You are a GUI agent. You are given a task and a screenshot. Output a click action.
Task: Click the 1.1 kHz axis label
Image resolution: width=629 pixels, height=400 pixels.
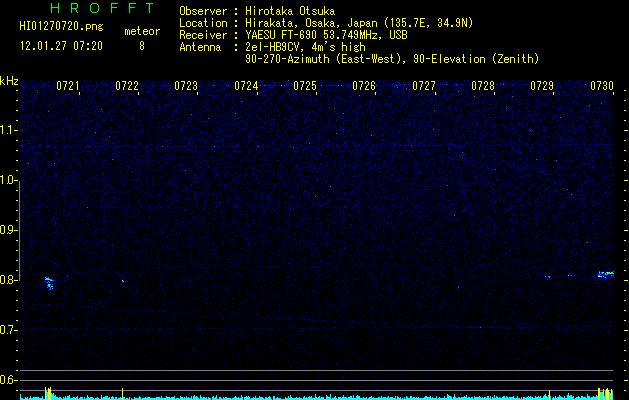click(8, 130)
